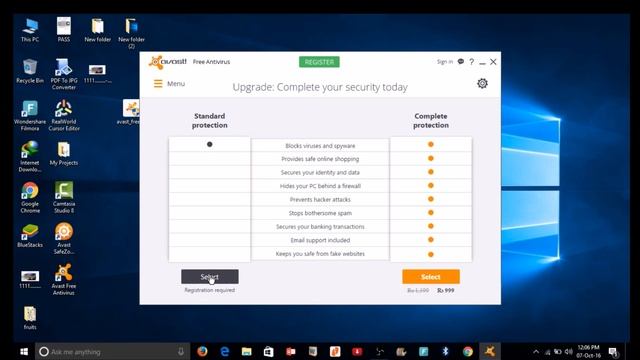Open the first New folder icon
The width and height of the screenshot is (640, 360).
click(98, 30)
